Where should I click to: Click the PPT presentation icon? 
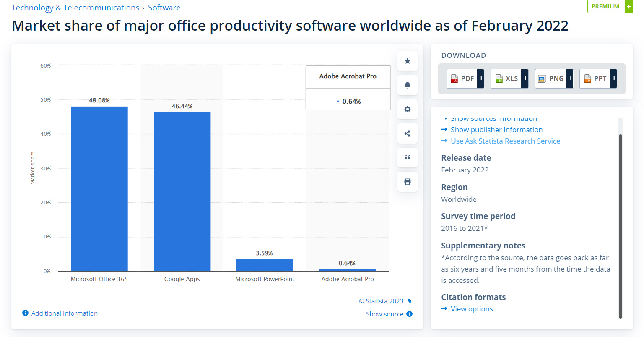pos(587,78)
